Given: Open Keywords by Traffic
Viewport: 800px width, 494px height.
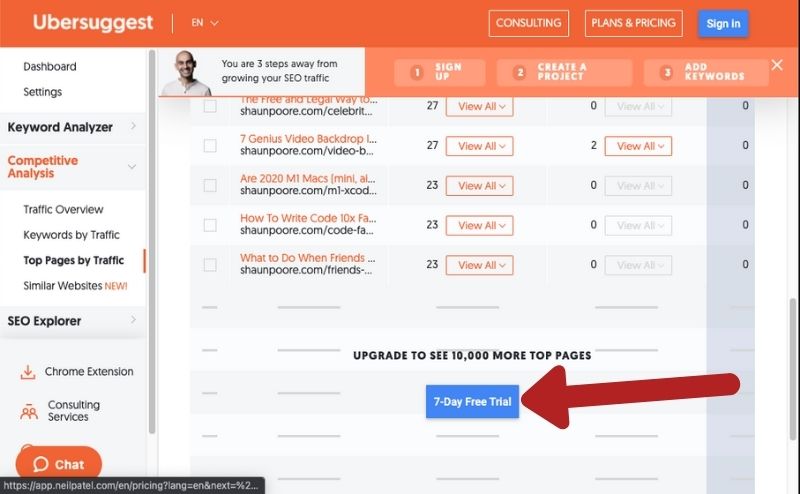Looking at the screenshot, I should coord(71,235).
